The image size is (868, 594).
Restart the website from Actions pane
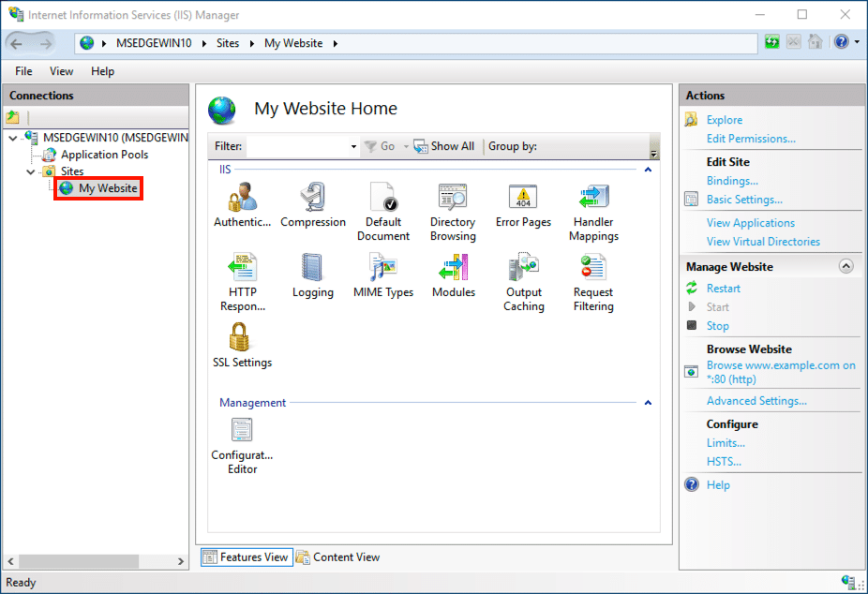(x=723, y=289)
